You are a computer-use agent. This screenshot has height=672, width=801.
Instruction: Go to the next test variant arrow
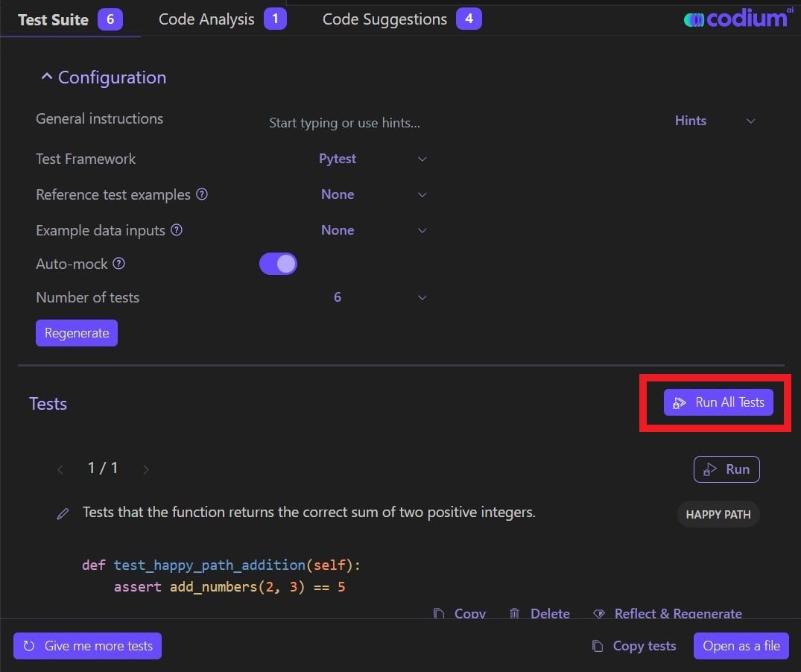[x=145, y=469]
